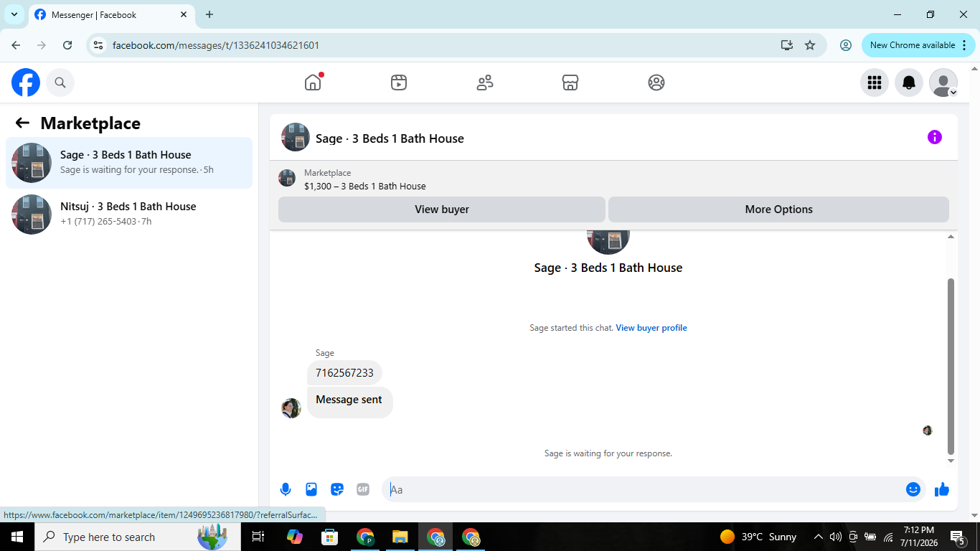Open the Windows Start menu
This screenshot has height=551, width=980.
point(17,537)
